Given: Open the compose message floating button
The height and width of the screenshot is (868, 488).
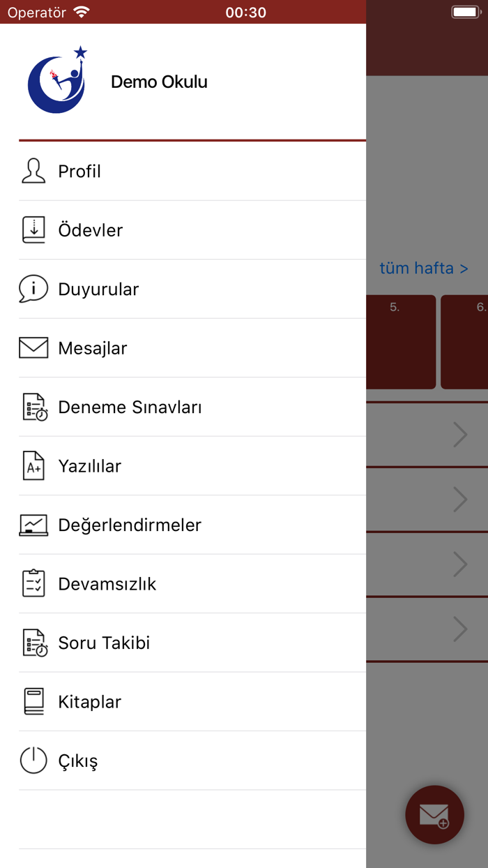Looking at the screenshot, I should pos(434,815).
